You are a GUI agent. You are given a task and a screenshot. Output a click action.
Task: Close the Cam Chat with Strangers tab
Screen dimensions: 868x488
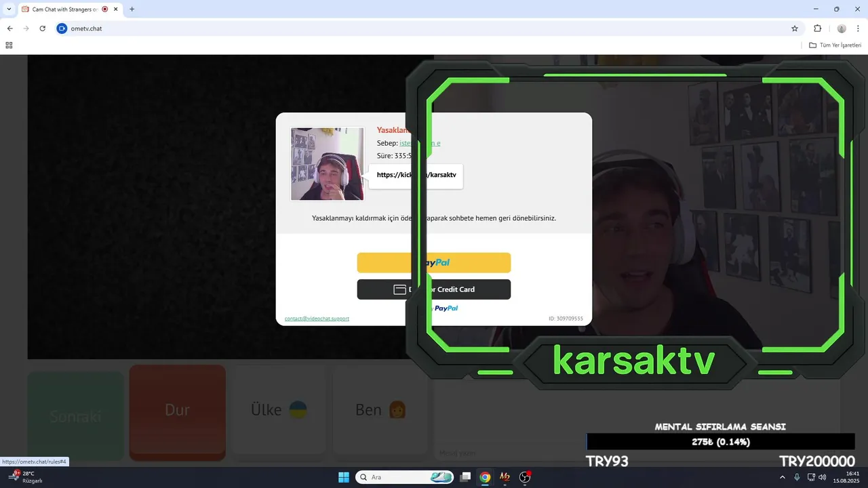point(115,9)
